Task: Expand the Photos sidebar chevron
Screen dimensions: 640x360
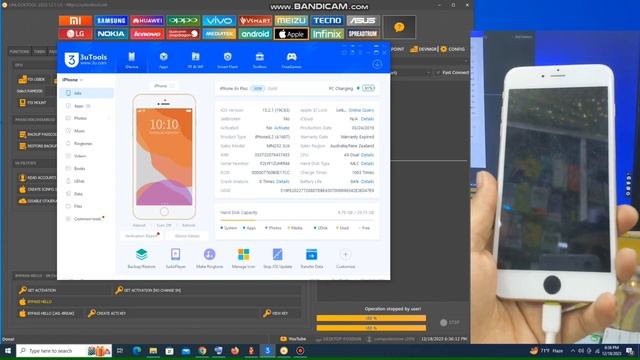Action: pos(109,118)
